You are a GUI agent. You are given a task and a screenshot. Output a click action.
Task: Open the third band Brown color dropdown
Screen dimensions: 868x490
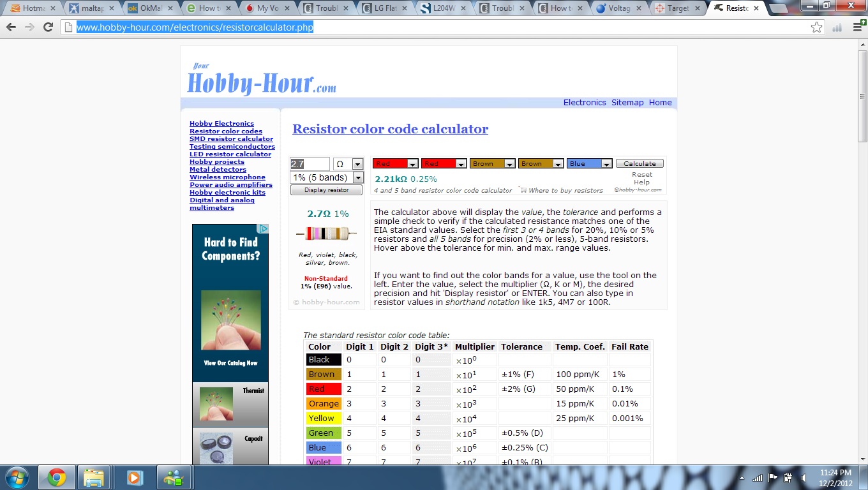(492, 164)
